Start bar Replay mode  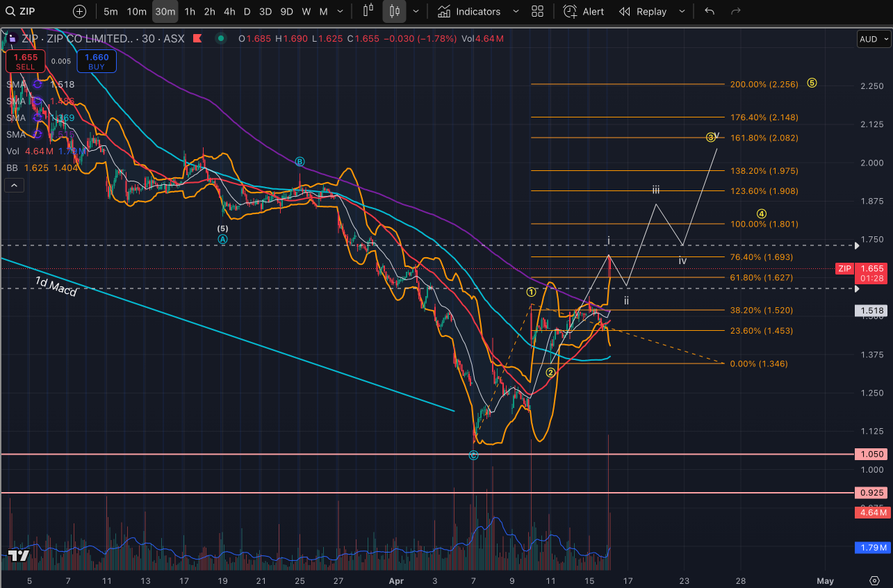643,11
